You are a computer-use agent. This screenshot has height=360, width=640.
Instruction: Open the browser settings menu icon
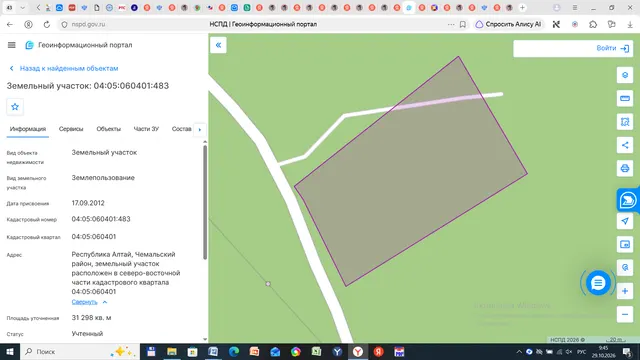pyautogui.click(x=575, y=8)
